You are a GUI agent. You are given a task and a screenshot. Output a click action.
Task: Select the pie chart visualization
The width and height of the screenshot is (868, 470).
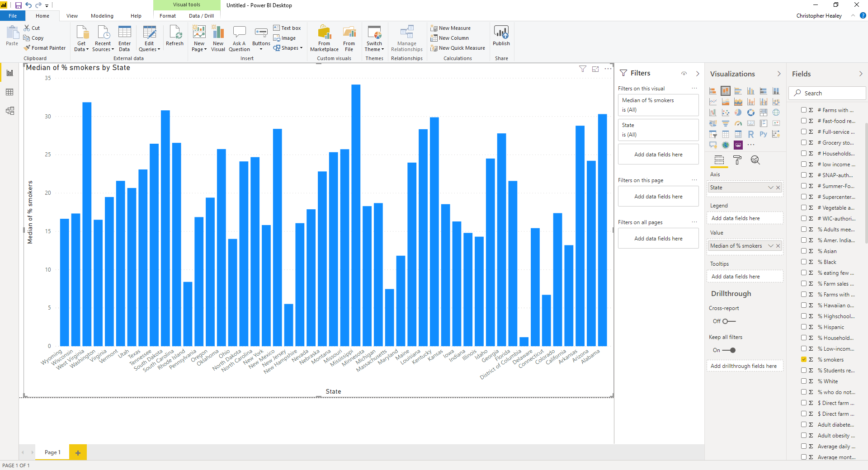point(738,113)
